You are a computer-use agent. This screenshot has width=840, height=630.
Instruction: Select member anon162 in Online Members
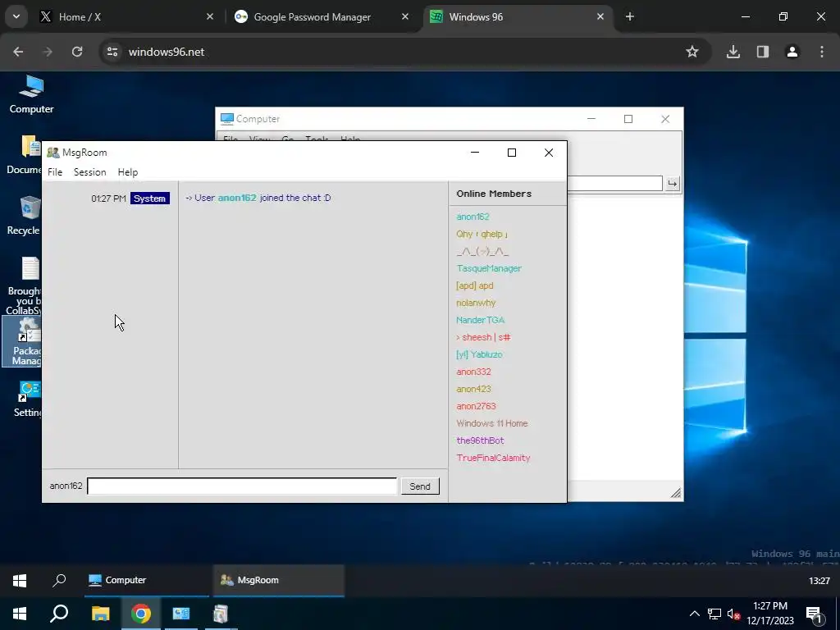click(x=473, y=217)
